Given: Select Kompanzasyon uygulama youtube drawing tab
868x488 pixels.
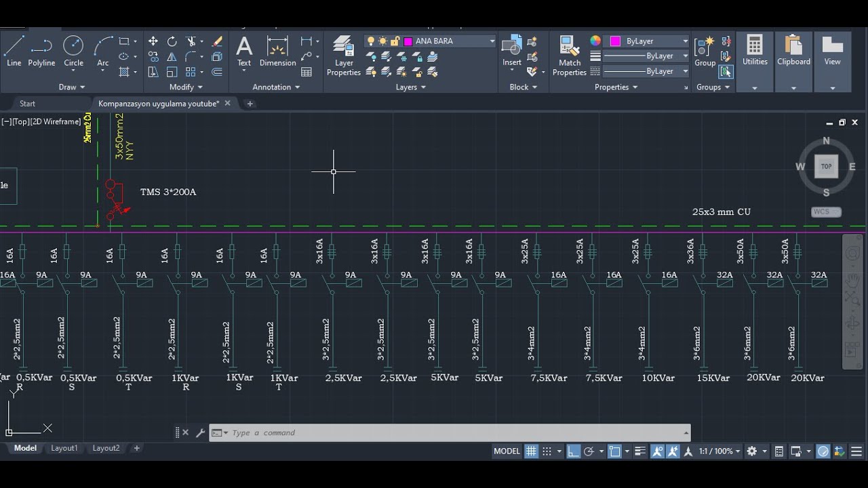Looking at the screenshot, I should click(x=159, y=104).
